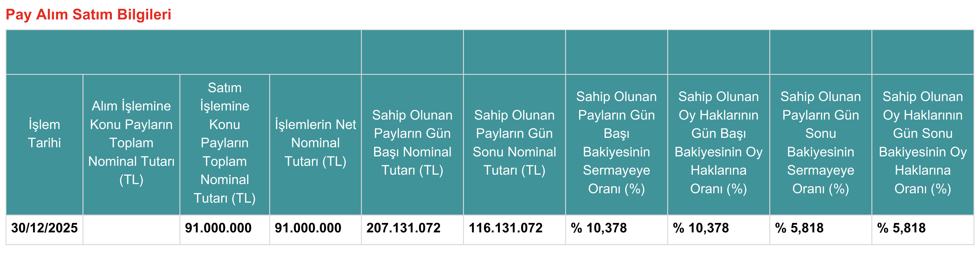This screenshot has height=253, width=980.
Task: Select % 5,818 in the Gün Sonu voting rights column
Action: point(901,228)
